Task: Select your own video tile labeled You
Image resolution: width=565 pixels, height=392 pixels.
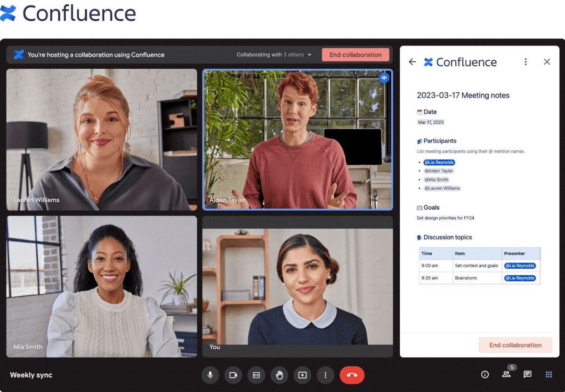Action: pos(298,286)
